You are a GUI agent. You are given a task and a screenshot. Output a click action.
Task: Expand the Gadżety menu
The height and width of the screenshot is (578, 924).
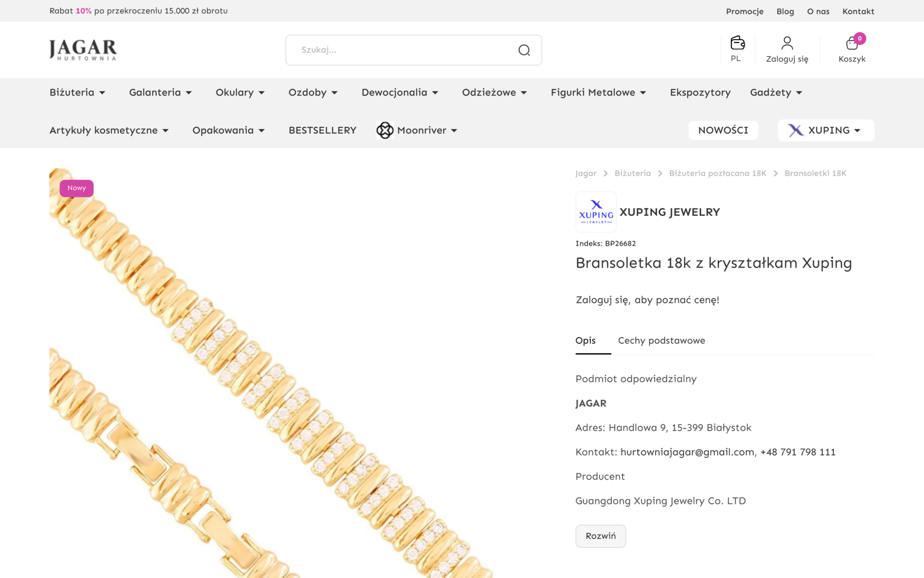click(x=776, y=93)
